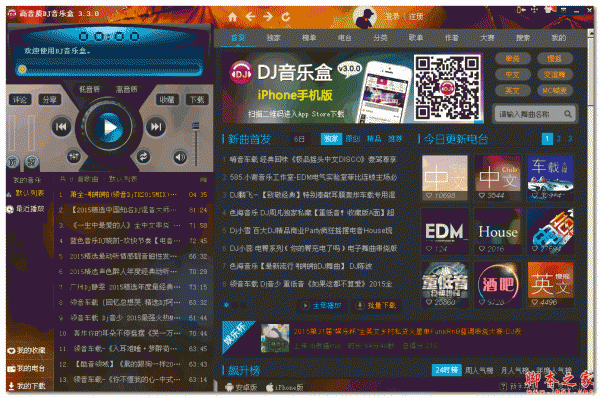Screen dimensions: 600x398
Task: Open the 我的 tab
Action: [558, 38]
